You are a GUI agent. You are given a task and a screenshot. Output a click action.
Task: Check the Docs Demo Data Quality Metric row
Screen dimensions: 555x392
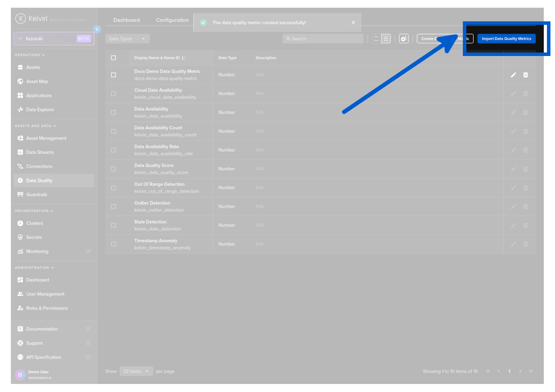click(114, 75)
